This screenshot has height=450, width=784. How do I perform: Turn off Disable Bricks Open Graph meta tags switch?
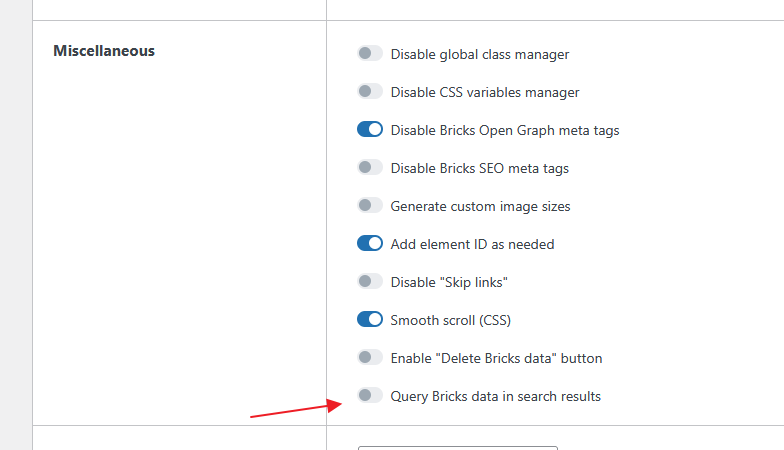(370, 129)
